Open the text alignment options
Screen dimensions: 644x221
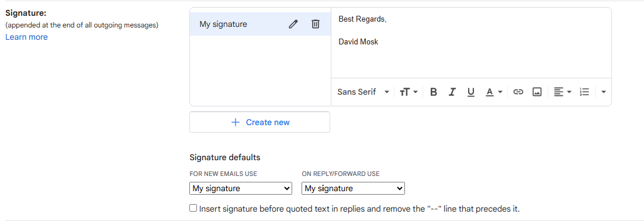click(562, 92)
